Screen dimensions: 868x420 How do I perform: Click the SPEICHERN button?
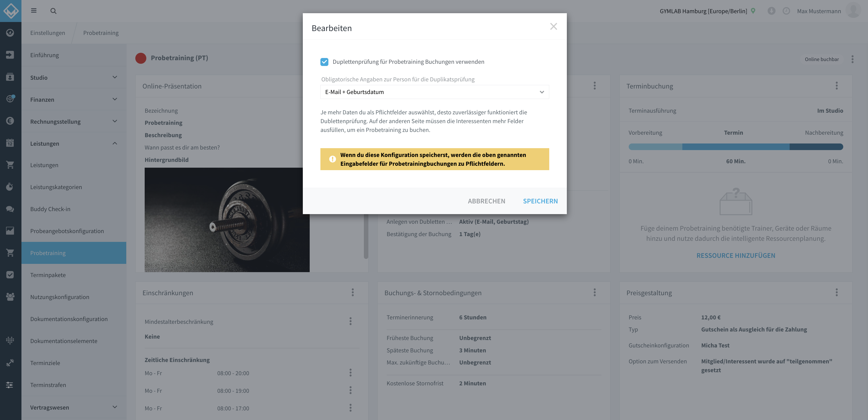pyautogui.click(x=540, y=201)
